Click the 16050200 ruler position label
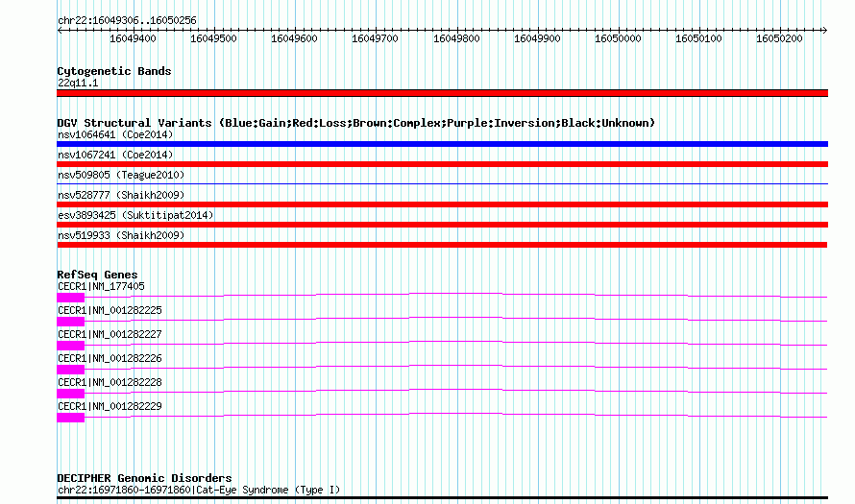 [x=779, y=38]
